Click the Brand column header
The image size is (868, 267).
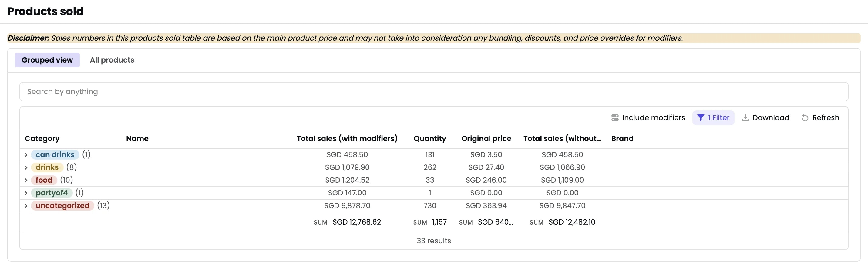click(x=622, y=138)
